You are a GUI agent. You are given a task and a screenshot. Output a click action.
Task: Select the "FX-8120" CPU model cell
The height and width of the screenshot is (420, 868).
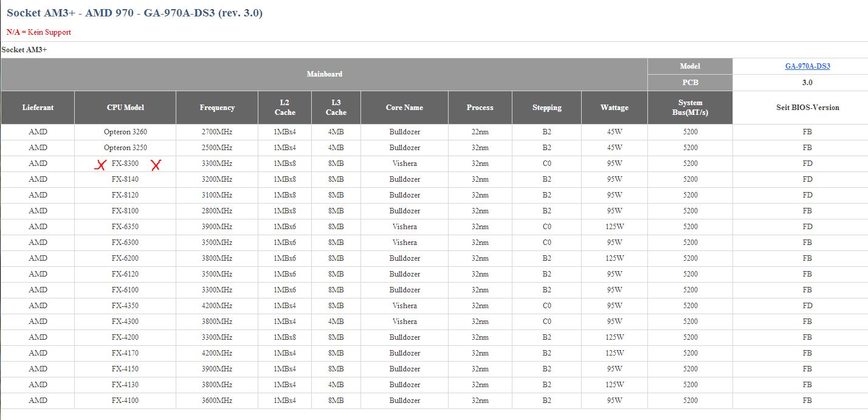(125, 195)
